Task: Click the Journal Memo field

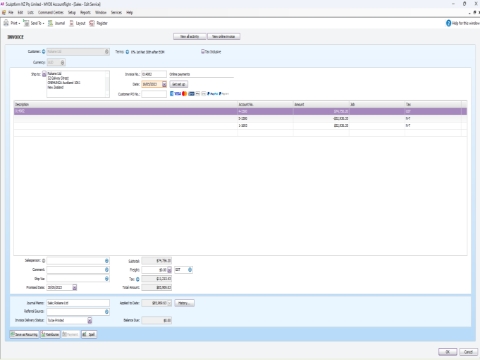Action: pos(78,303)
